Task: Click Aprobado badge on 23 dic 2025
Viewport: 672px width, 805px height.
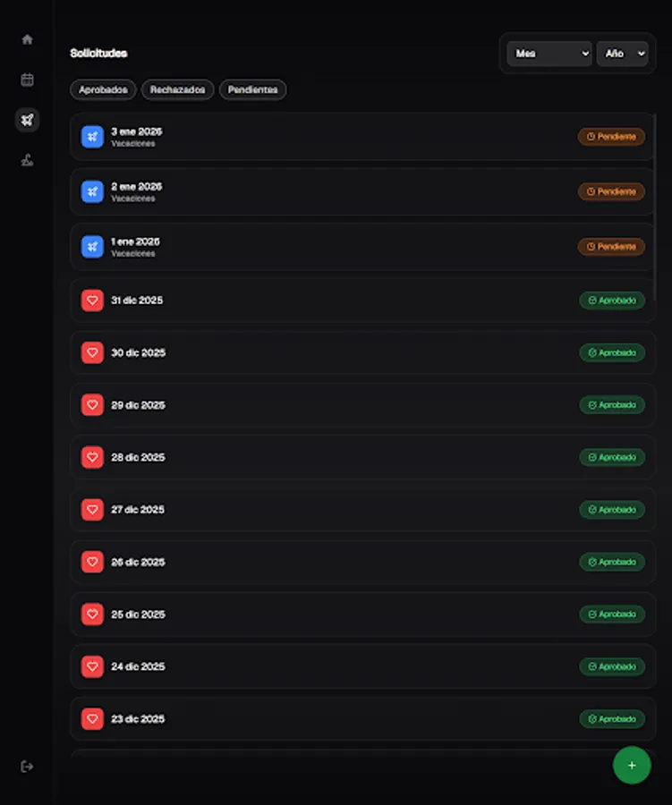Action: [612, 719]
